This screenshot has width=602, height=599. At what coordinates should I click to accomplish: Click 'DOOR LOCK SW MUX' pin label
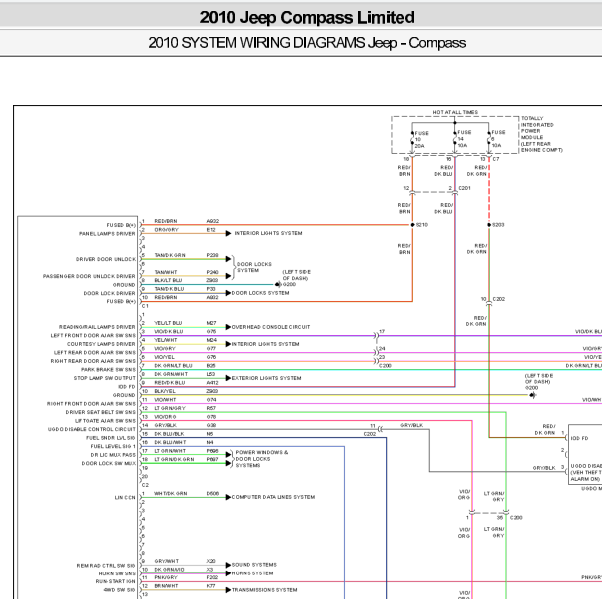coord(108,463)
